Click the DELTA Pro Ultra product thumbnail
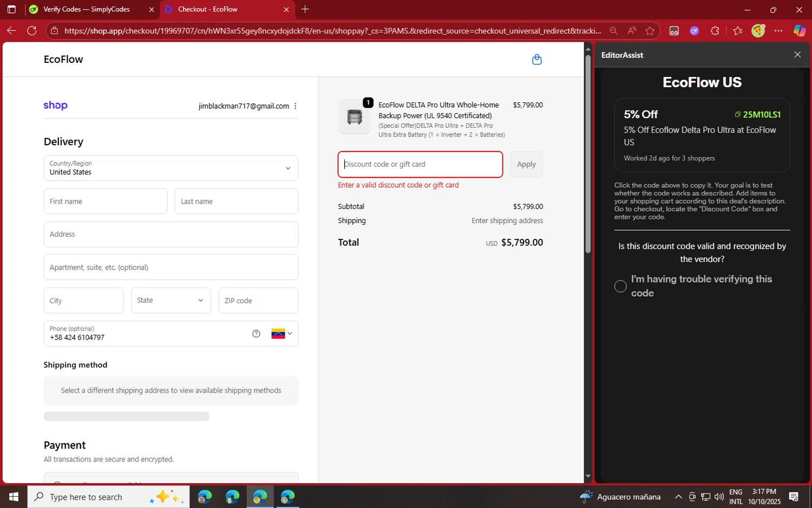This screenshot has width=812, height=508. pos(355,116)
